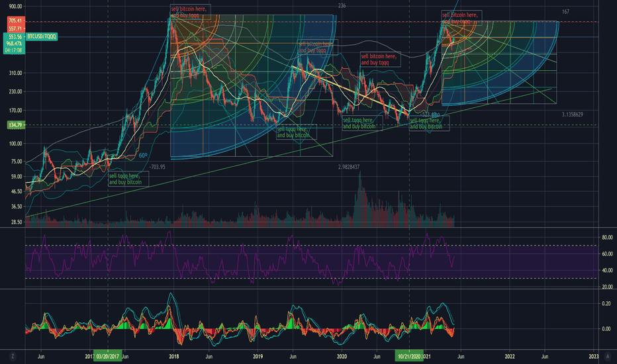Click the 46.50 tick on the price axis
Viewport: 617px width, 364px height.
click(x=17, y=191)
